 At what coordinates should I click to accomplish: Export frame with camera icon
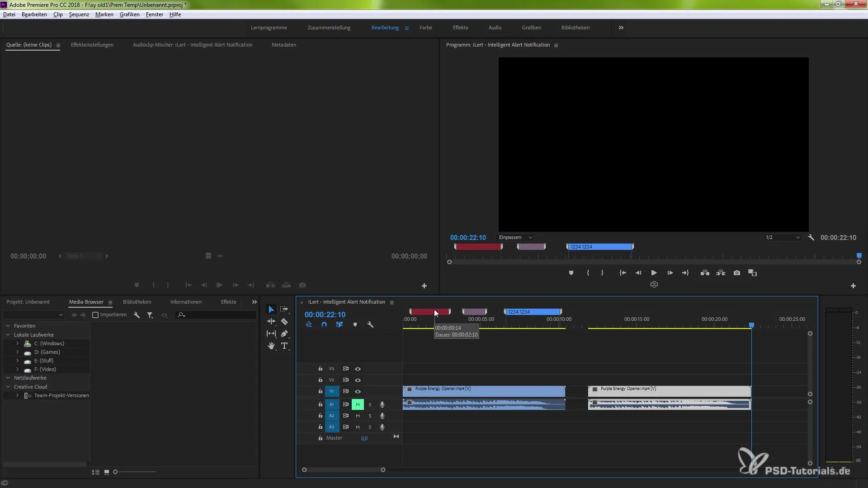(737, 273)
